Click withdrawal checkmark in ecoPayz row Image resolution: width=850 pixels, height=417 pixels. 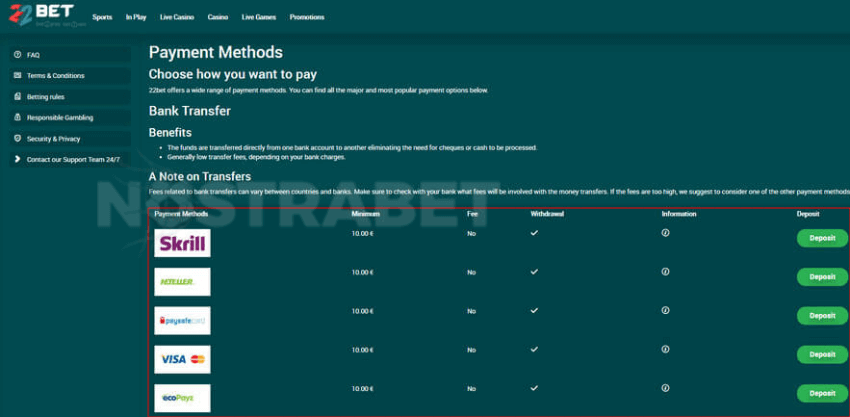pyautogui.click(x=535, y=388)
